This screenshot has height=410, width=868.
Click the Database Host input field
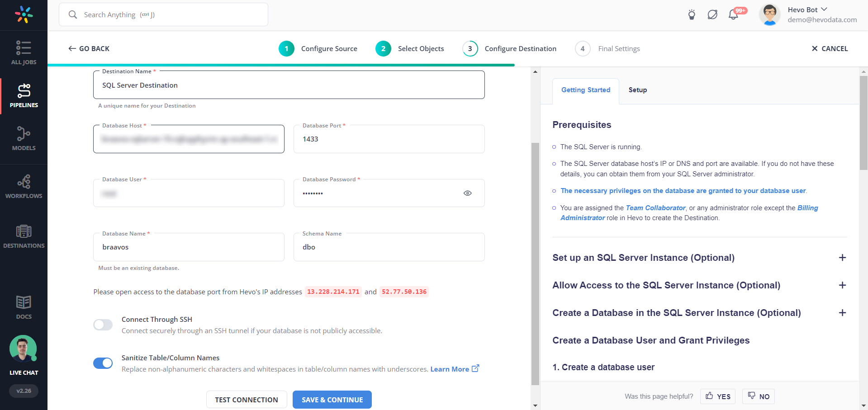pyautogui.click(x=189, y=139)
